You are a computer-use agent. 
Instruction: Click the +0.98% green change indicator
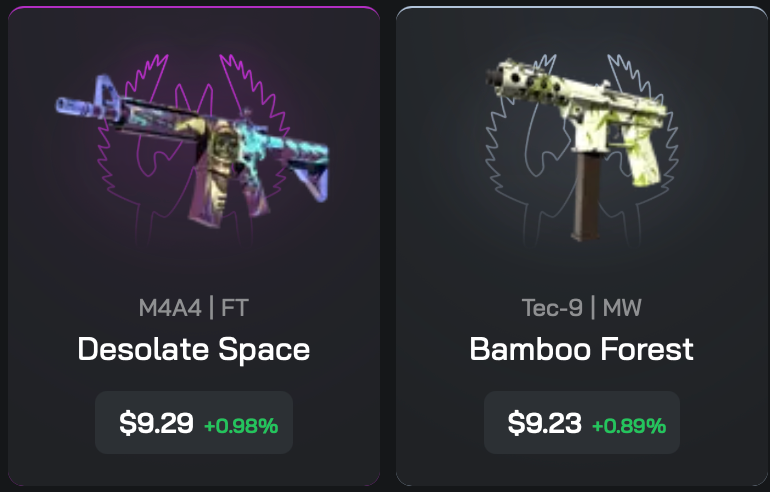(x=241, y=426)
